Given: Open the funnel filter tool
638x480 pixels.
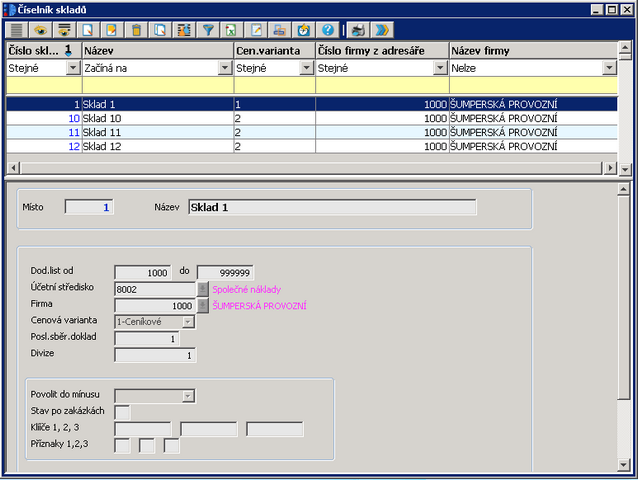Looking at the screenshot, I should (209, 30).
